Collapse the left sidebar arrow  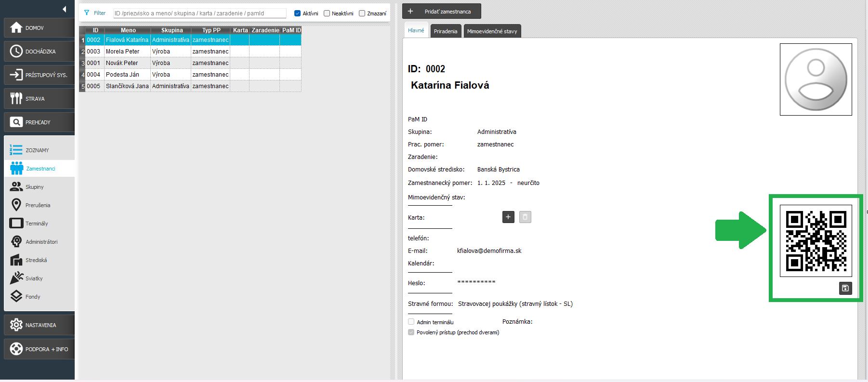pos(65,9)
